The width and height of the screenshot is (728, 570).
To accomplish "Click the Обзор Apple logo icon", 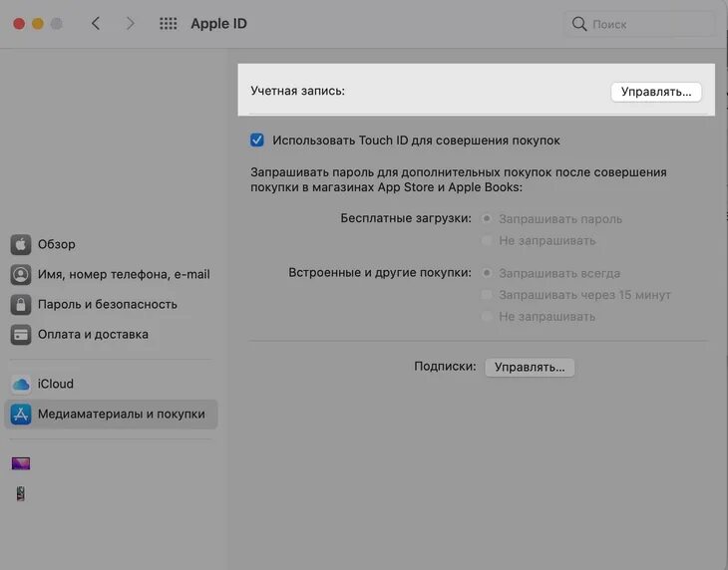I will tap(21, 244).
